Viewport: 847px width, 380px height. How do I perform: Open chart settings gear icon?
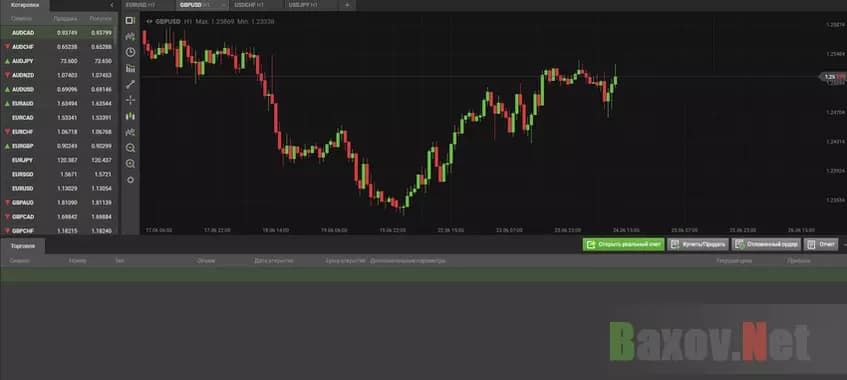[130, 180]
